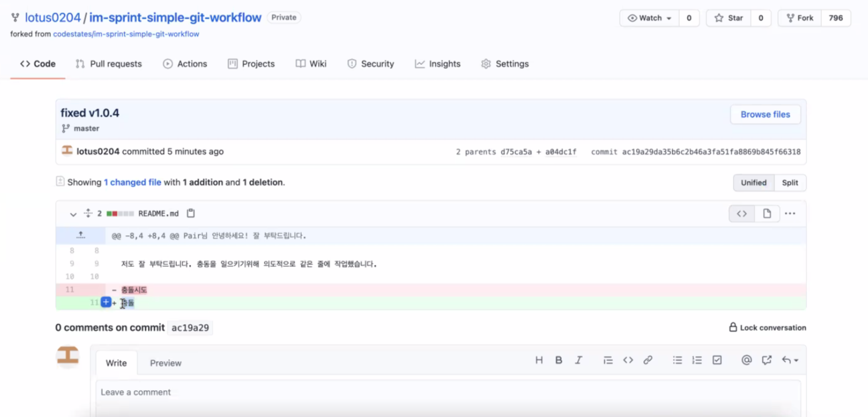The image size is (868, 417).
Task: Click the Leave a comment text field
Action: click(448, 398)
